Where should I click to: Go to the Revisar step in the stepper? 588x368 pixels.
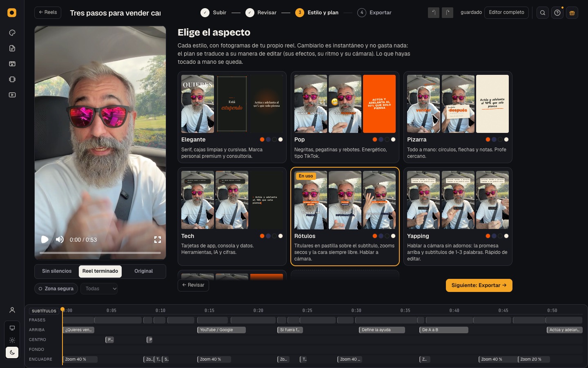[x=261, y=13]
